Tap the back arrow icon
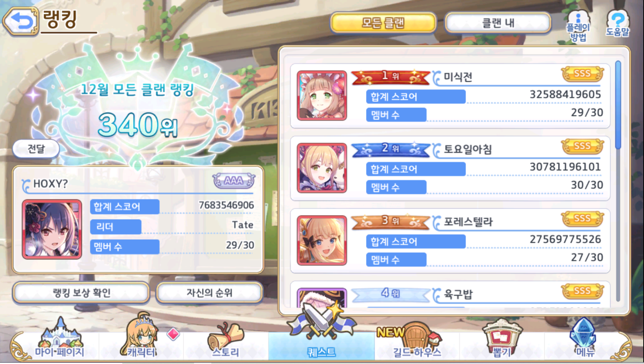Viewport: 644px width, 364px height. click(21, 22)
